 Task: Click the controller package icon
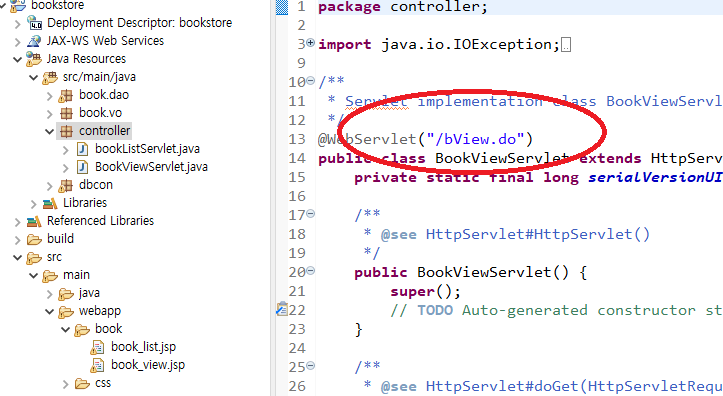tap(67, 131)
